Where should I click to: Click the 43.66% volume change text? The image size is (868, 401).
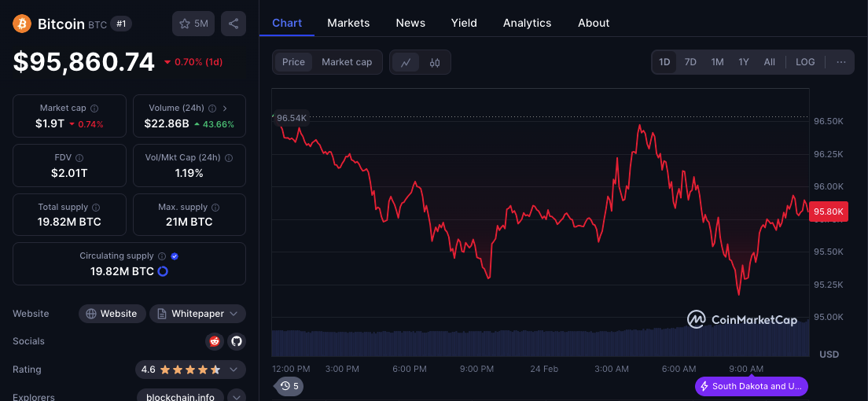(x=218, y=124)
